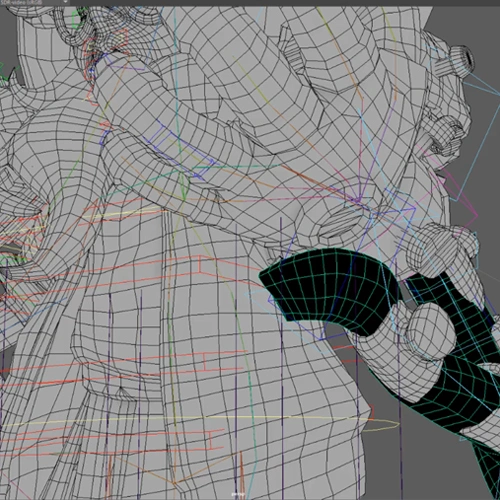Select the lowest red bracket-shaped control on torso
This screenshot has width=500, height=500.
(x=210, y=440)
